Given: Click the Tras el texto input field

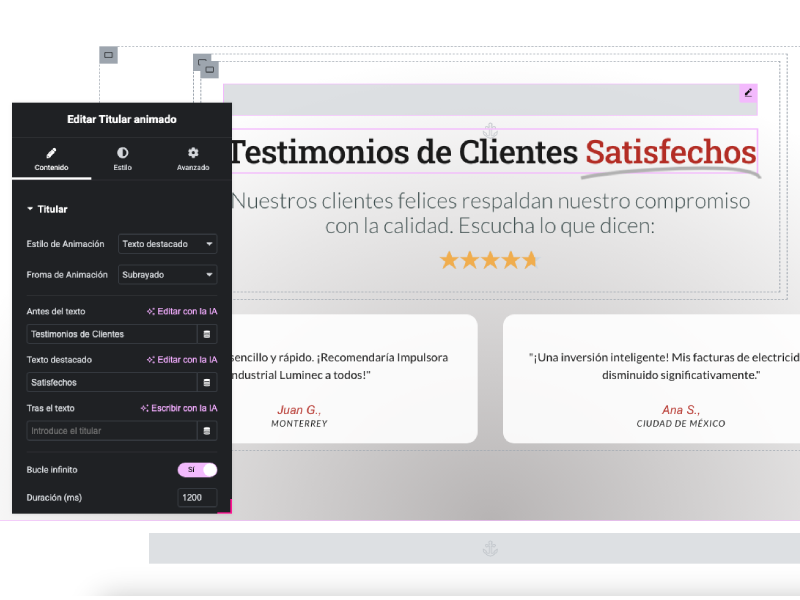Looking at the screenshot, I should pos(111,431).
